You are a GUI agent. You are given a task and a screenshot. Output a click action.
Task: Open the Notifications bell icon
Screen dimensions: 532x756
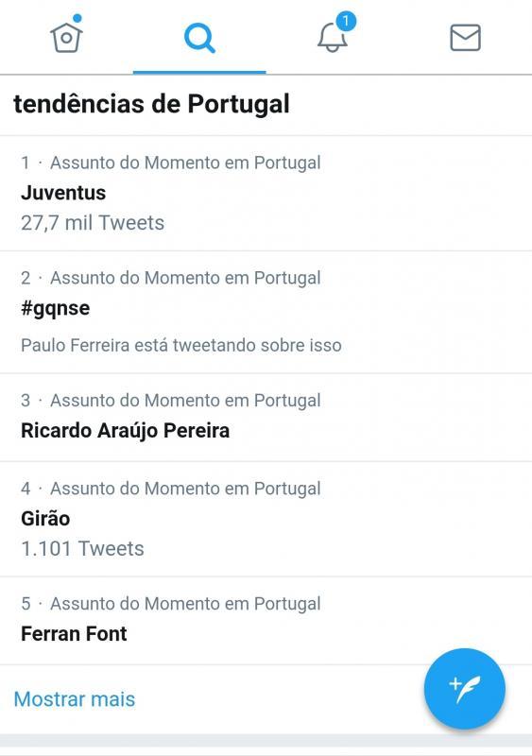333,38
